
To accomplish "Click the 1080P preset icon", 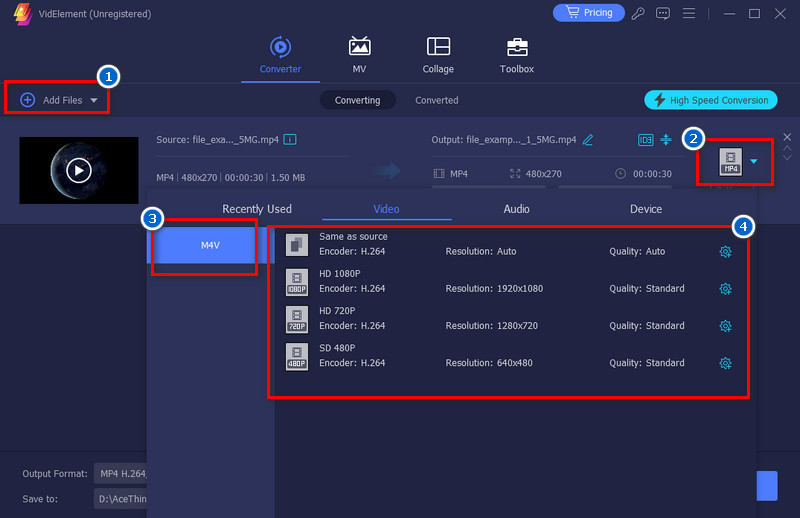I will point(296,282).
